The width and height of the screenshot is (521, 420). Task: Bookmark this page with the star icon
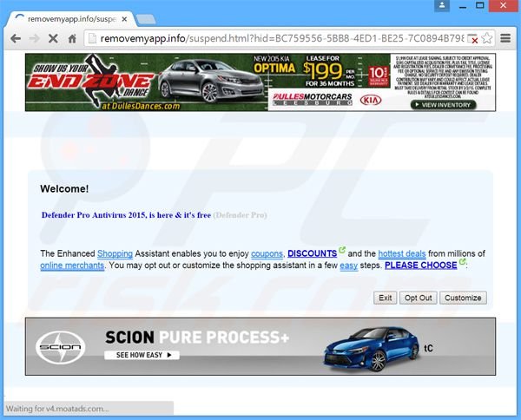[487, 38]
